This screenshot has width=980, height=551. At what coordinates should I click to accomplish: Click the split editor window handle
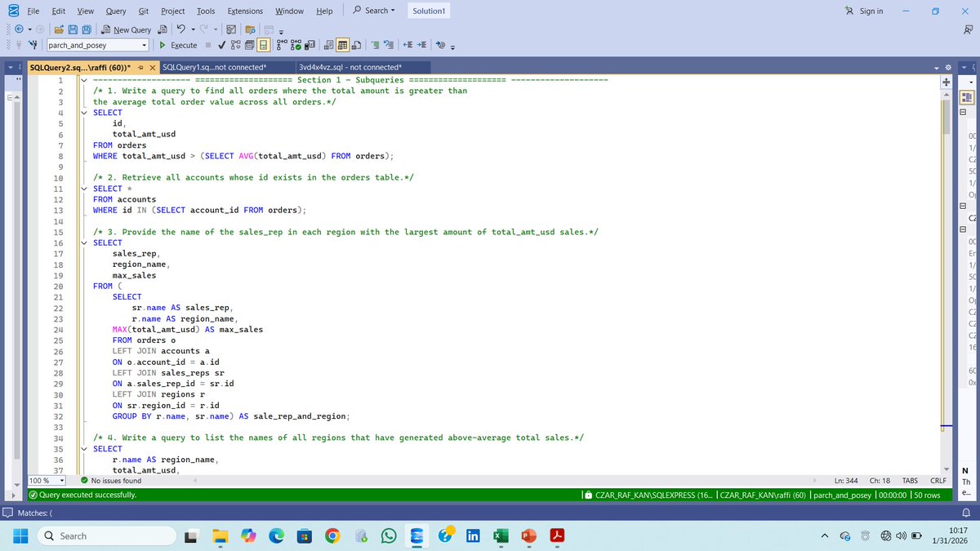click(947, 81)
